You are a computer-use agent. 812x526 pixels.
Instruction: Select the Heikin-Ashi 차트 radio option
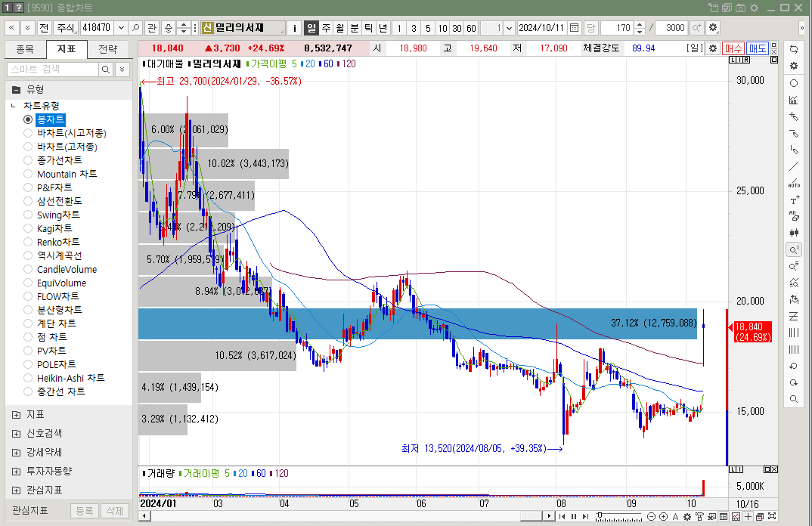[x=28, y=378]
